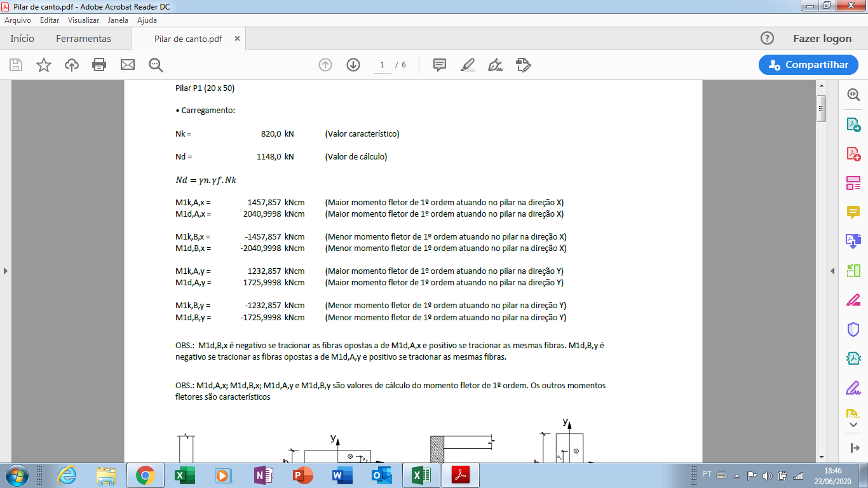
Task: Show hidden system tray icons
Action: (737, 475)
